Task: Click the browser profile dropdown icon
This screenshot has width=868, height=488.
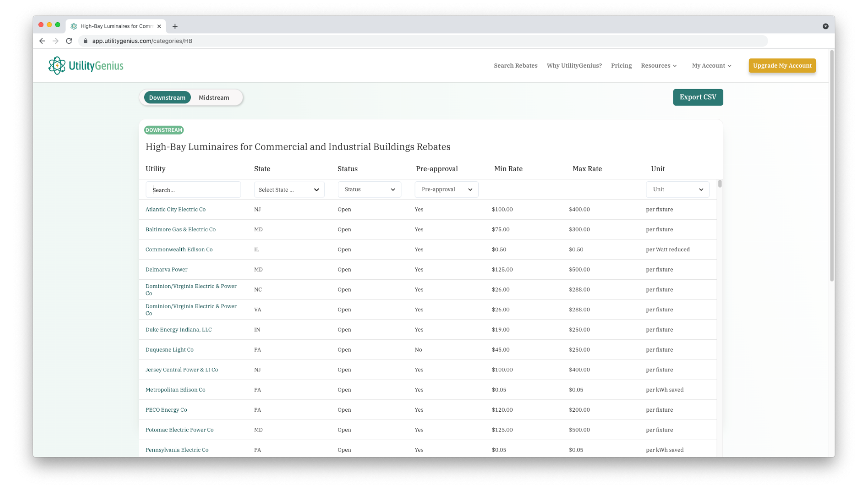Action: (x=826, y=26)
